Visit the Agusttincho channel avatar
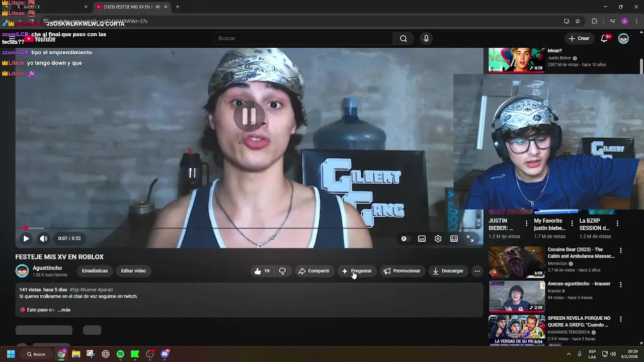 (22, 271)
